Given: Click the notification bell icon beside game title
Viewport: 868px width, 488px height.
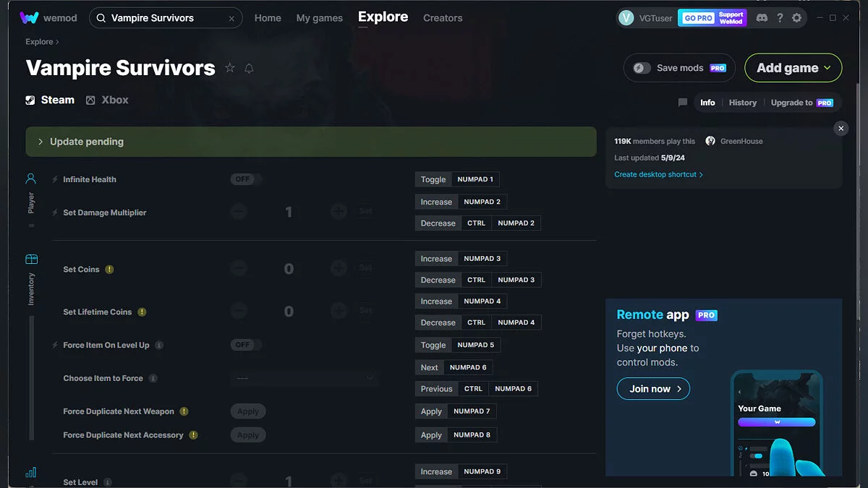Looking at the screenshot, I should tap(249, 68).
